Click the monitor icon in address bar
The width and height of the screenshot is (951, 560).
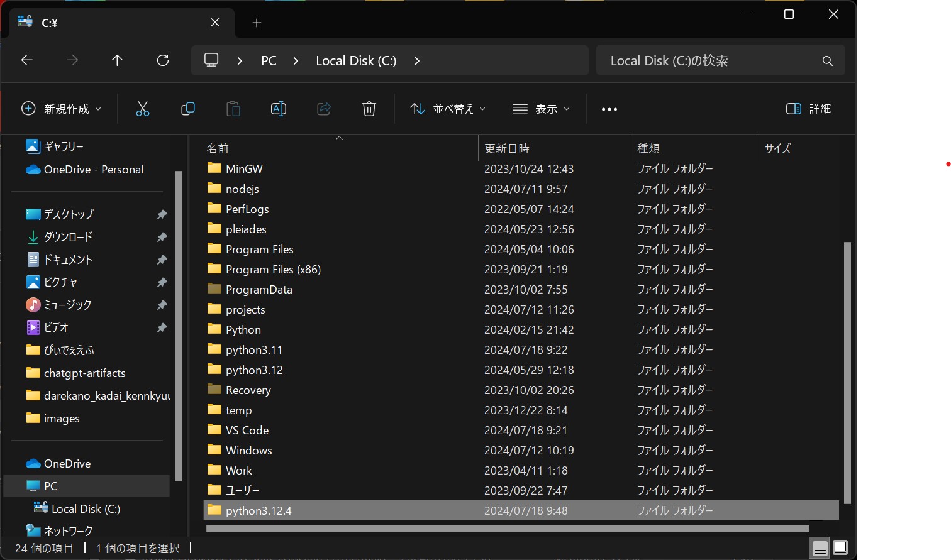211,60
